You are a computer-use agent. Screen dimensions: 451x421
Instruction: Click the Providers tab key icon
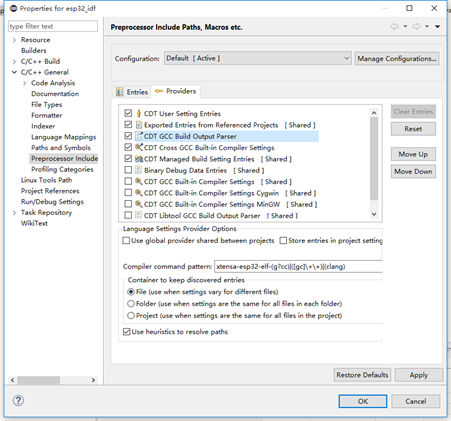(x=159, y=91)
